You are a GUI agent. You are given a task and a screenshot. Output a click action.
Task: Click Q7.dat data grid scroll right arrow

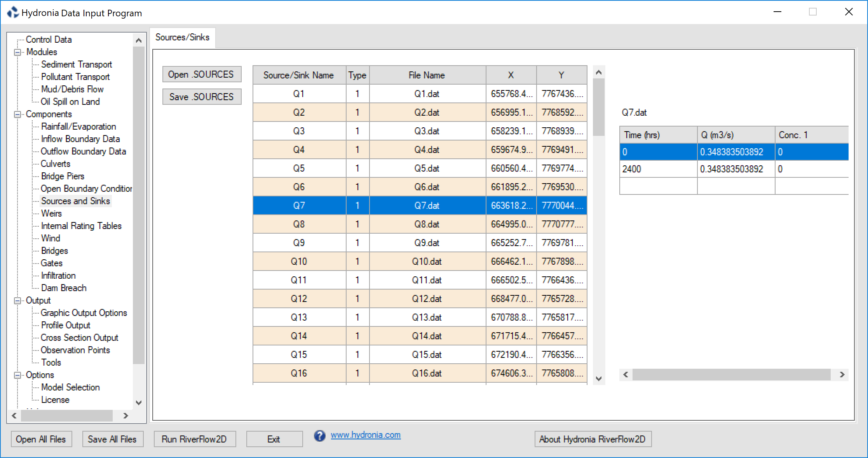pyautogui.click(x=842, y=375)
